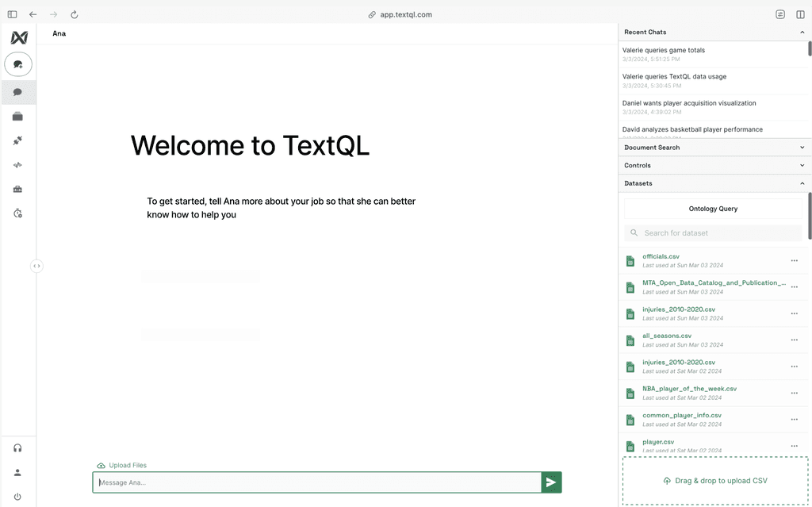The width and height of the screenshot is (812, 507).
Task: Open support via the headphones icon
Action: coord(17,448)
